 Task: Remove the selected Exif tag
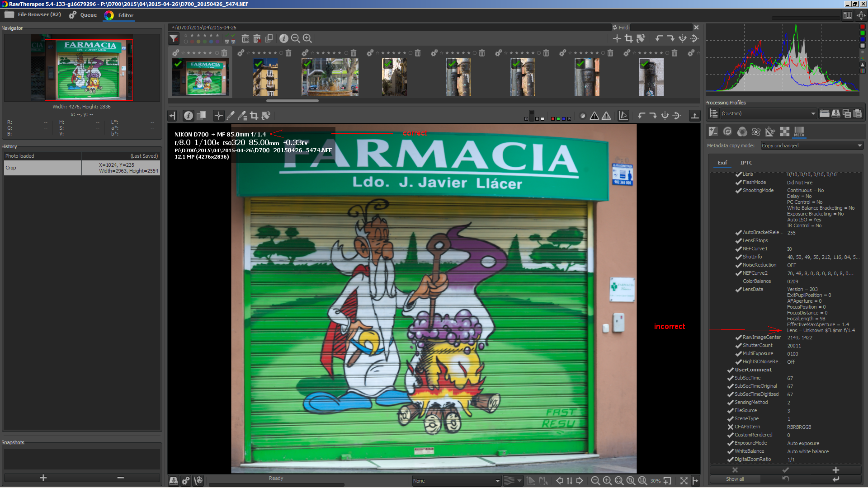click(x=735, y=470)
